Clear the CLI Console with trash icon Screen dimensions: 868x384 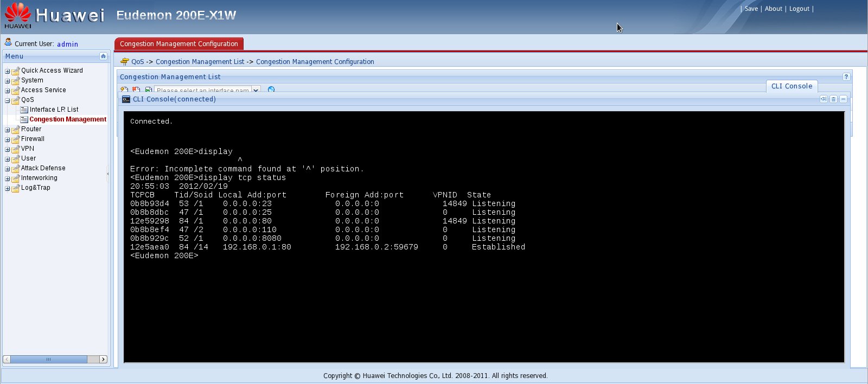click(x=833, y=99)
